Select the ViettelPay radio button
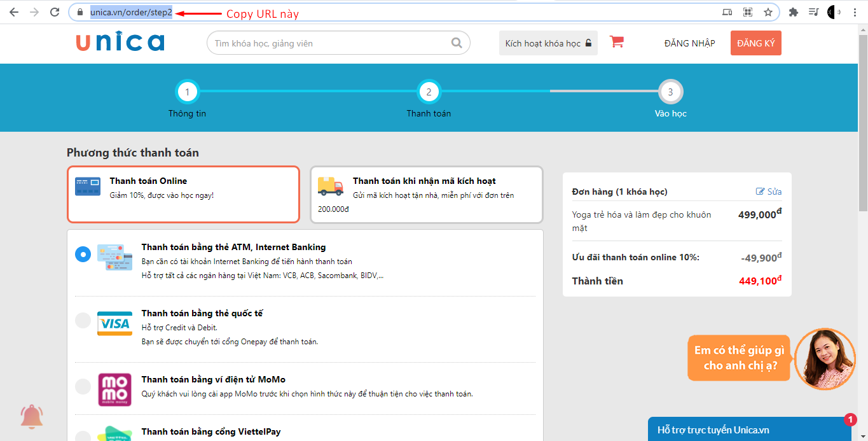This screenshot has width=868, height=441. pos(83,437)
